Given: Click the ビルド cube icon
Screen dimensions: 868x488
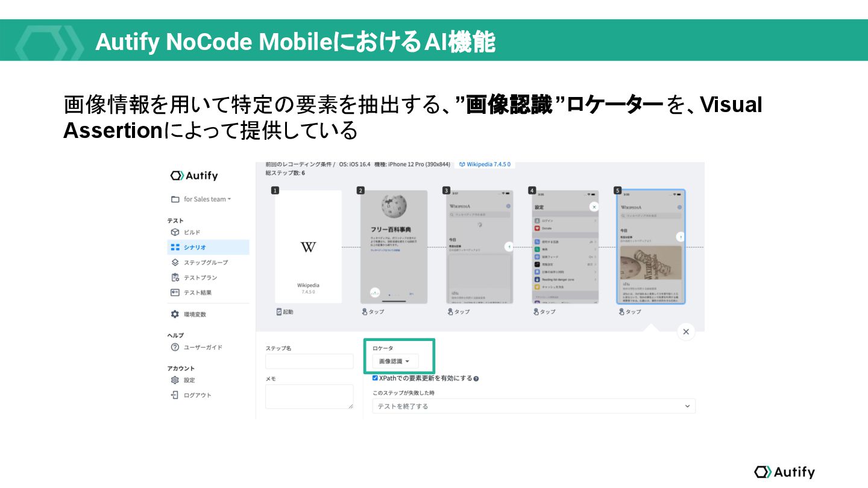Looking at the screenshot, I should pyautogui.click(x=175, y=232).
